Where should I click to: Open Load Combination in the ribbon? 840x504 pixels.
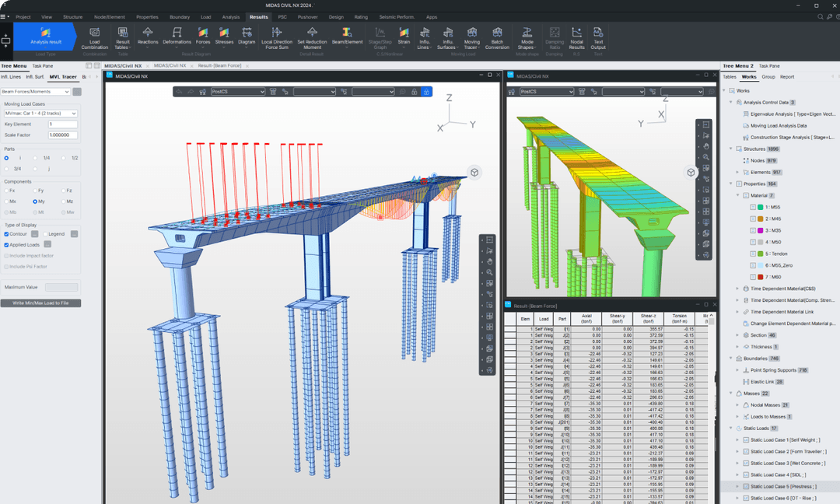click(x=94, y=38)
